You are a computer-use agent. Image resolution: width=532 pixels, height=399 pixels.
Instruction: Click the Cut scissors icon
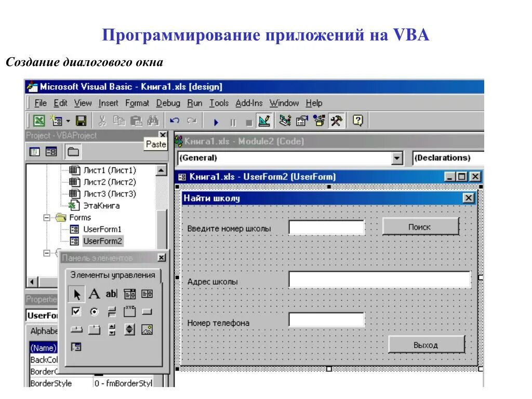pyautogui.click(x=102, y=121)
